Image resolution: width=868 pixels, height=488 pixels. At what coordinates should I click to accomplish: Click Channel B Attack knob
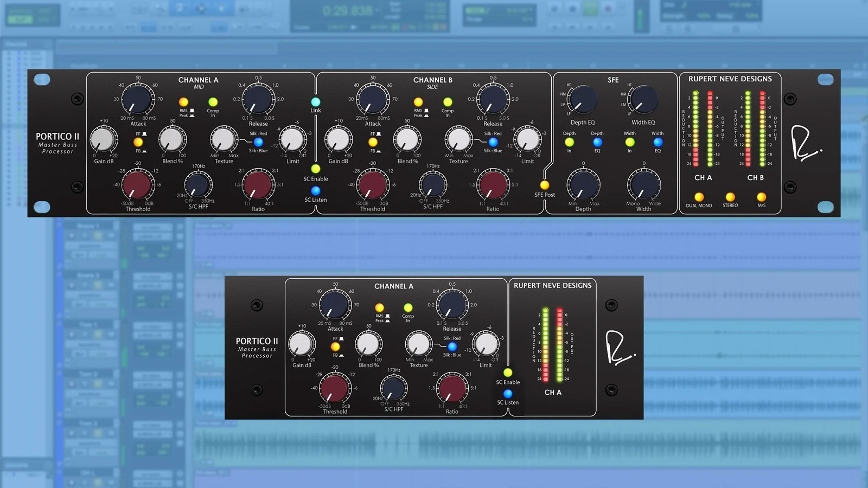pyautogui.click(x=373, y=99)
